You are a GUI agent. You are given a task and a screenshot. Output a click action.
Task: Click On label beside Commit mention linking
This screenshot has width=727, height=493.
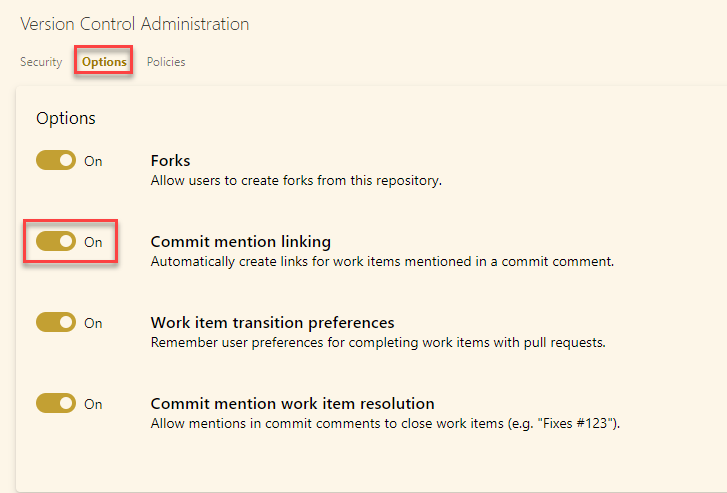[x=93, y=242]
